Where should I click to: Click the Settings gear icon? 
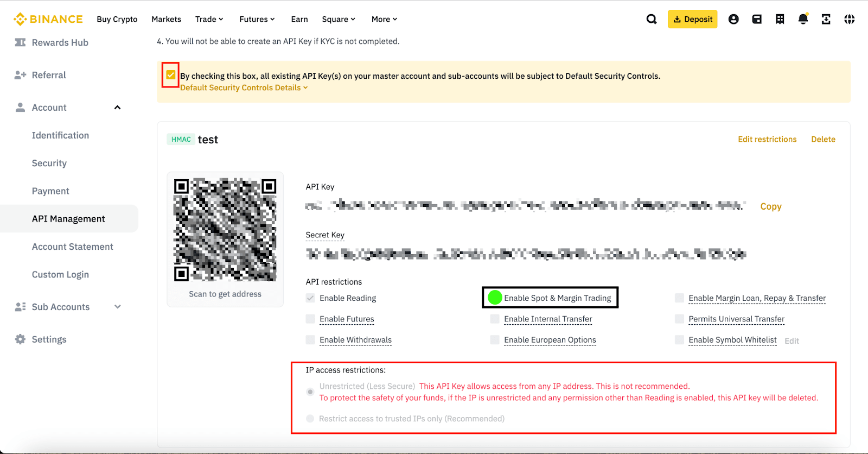[20, 339]
